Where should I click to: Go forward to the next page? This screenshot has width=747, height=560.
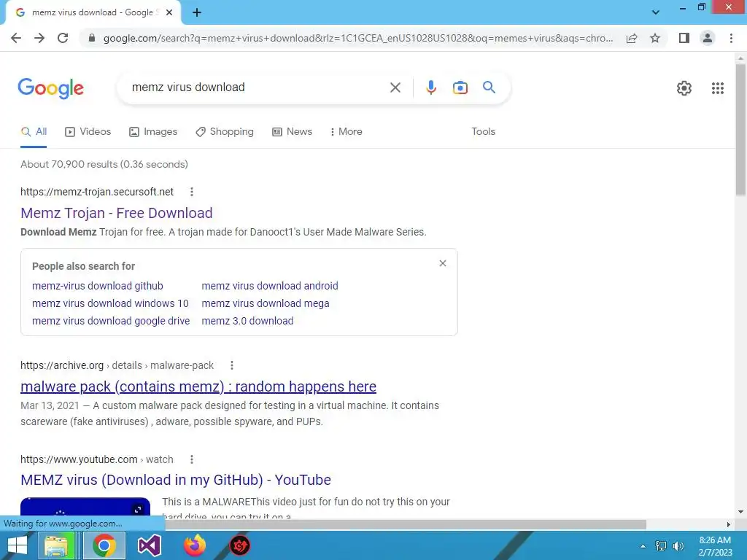39,38
